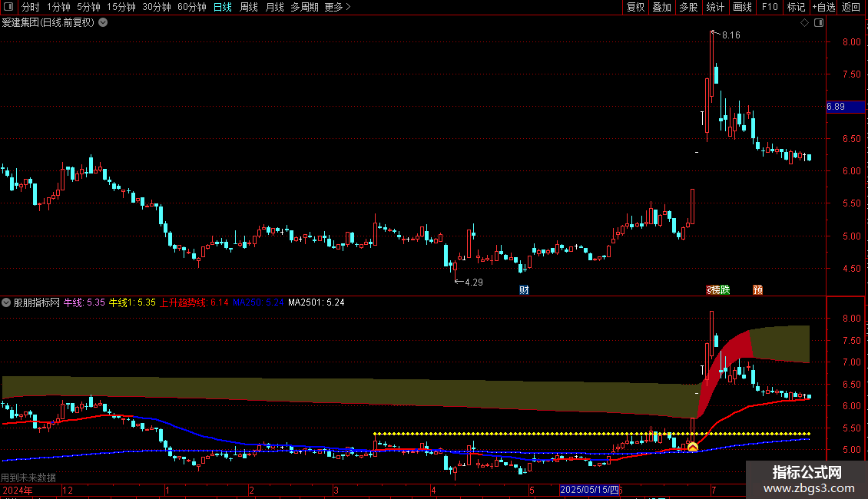The width and height of the screenshot is (868, 499).
Task: Click the 牛线: 5.35 indicator value
Action: tap(84, 302)
